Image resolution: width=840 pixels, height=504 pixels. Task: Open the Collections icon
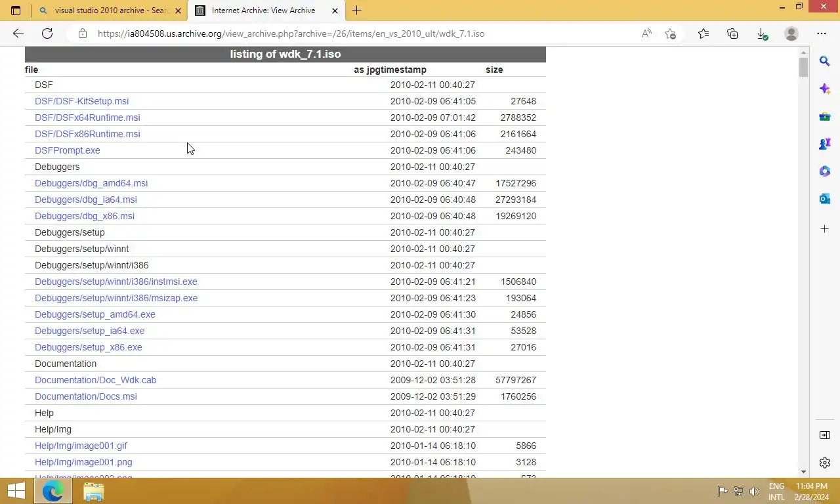point(732,33)
